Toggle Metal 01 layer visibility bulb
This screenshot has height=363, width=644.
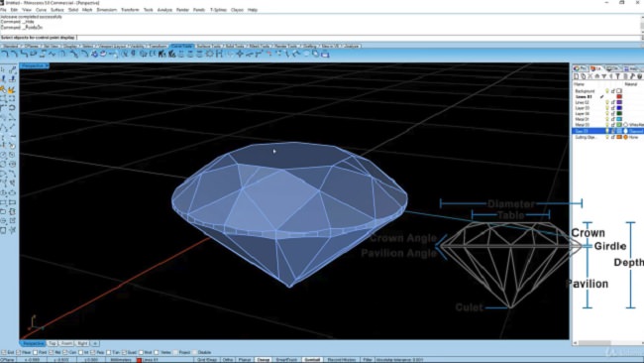607,119
